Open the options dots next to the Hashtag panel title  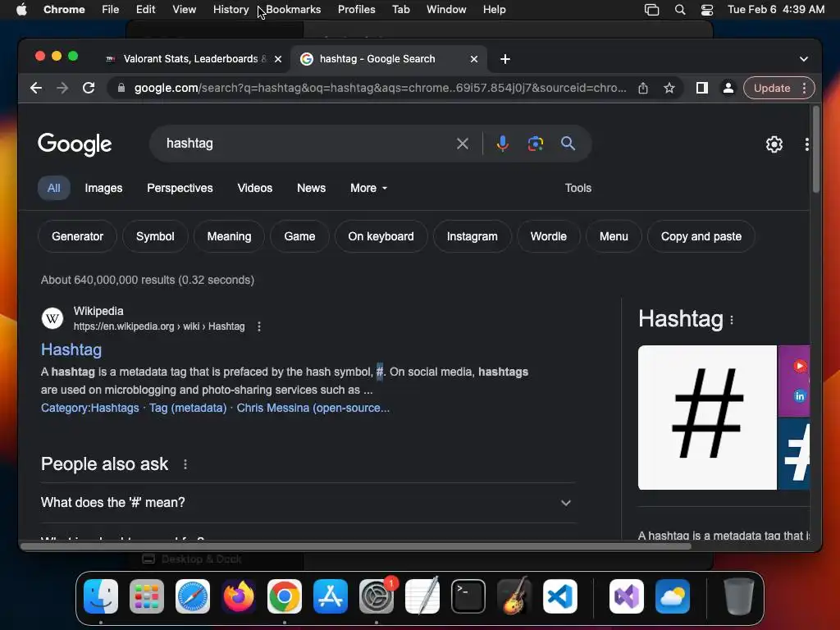(732, 321)
